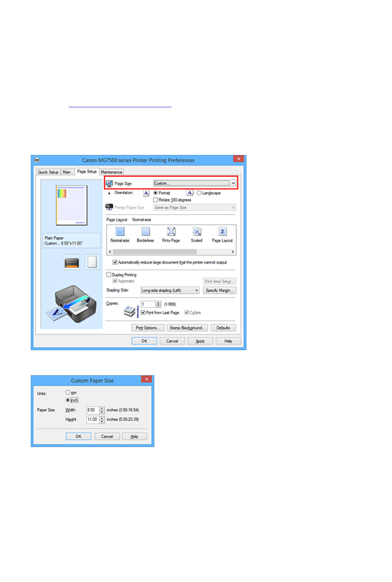Click the layout list right scroll arrow

(233, 252)
